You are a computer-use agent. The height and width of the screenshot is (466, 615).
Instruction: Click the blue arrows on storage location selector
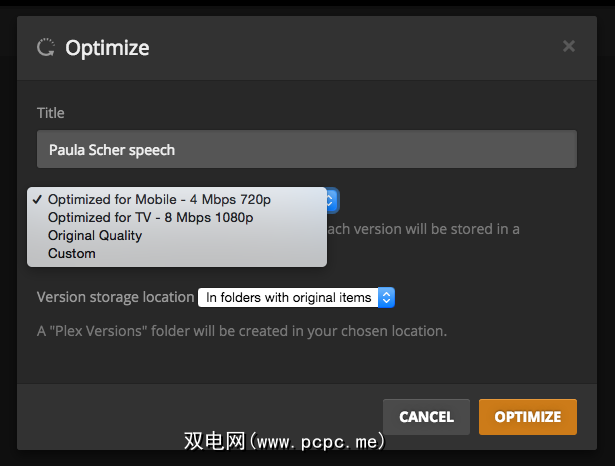(x=388, y=297)
